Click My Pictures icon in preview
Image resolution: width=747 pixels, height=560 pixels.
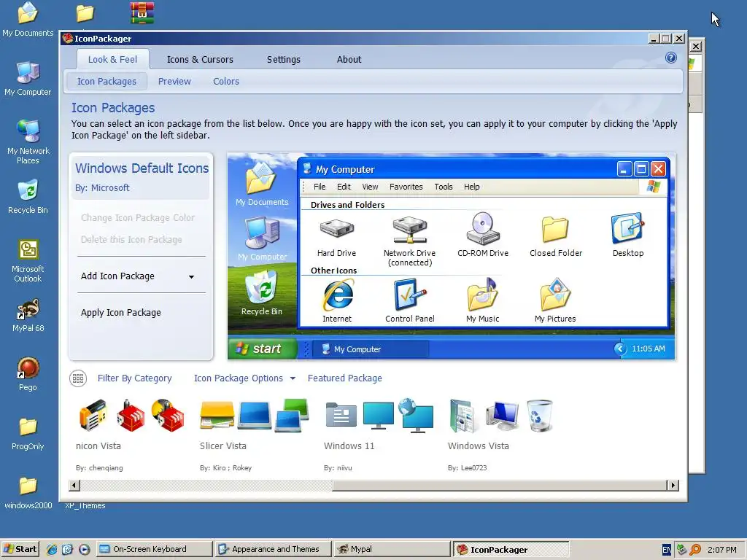pyautogui.click(x=555, y=295)
